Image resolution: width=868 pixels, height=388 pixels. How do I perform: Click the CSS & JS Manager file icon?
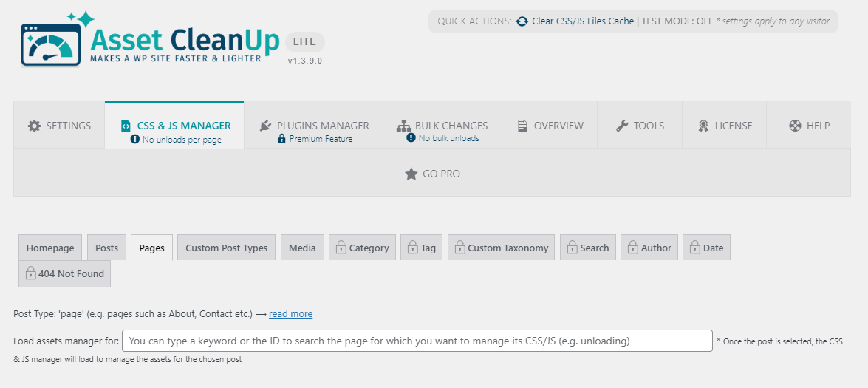tap(126, 126)
